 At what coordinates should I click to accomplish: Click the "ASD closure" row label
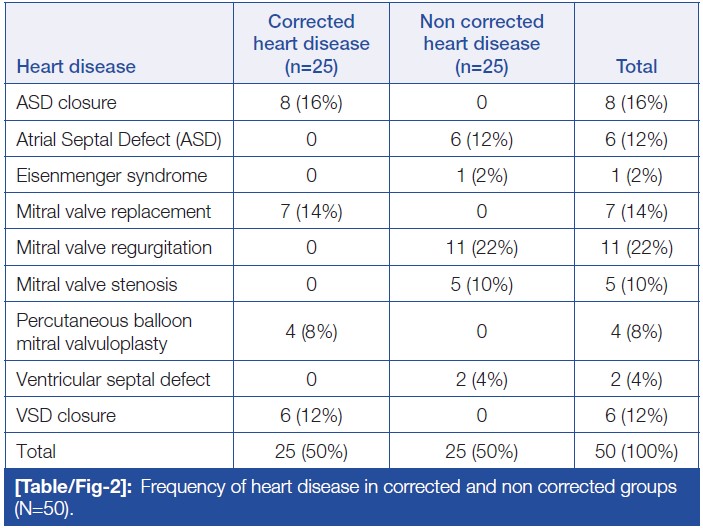[66, 103]
